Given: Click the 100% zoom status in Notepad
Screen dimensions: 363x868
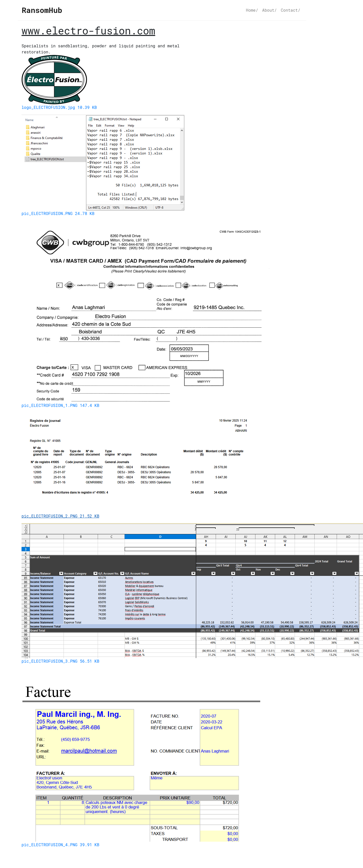Looking at the screenshot, I should pyautogui.click(x=116, y=208).
